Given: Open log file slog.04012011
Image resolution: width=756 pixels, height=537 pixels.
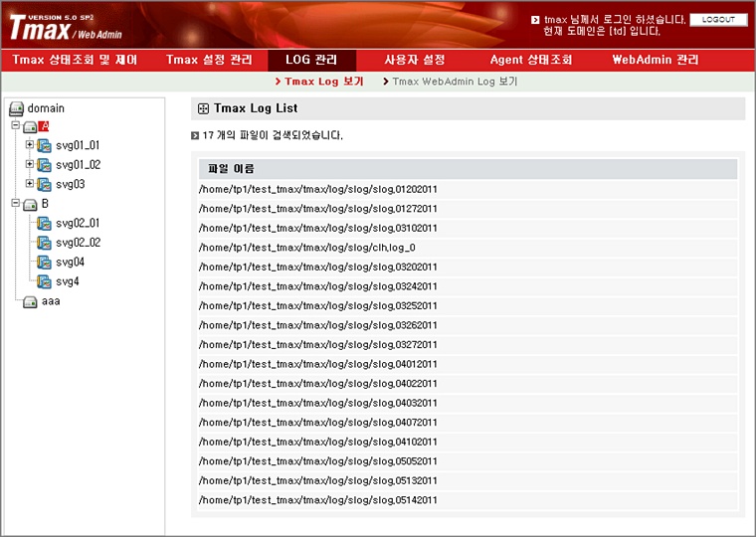Looking at the screenshot, I should pos(318,364).
